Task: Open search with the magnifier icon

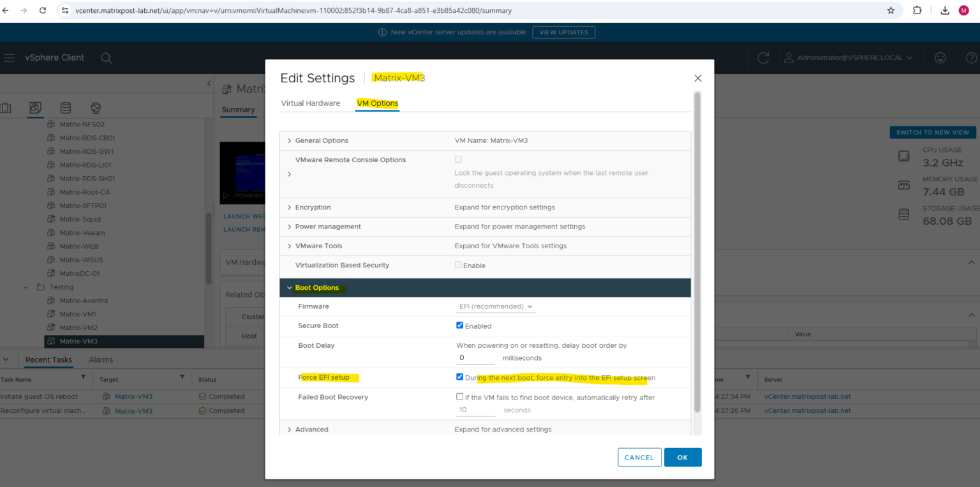Action: click(x=106, y=57)
